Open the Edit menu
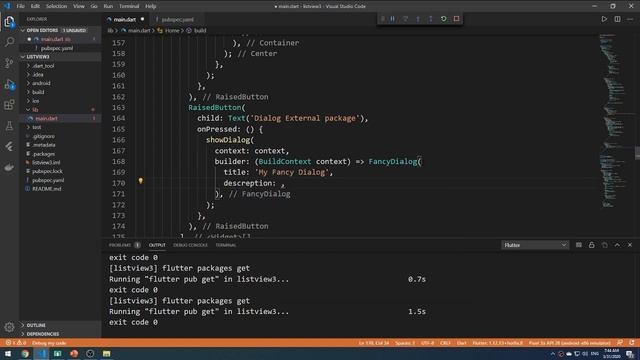 tap(35, 6)
